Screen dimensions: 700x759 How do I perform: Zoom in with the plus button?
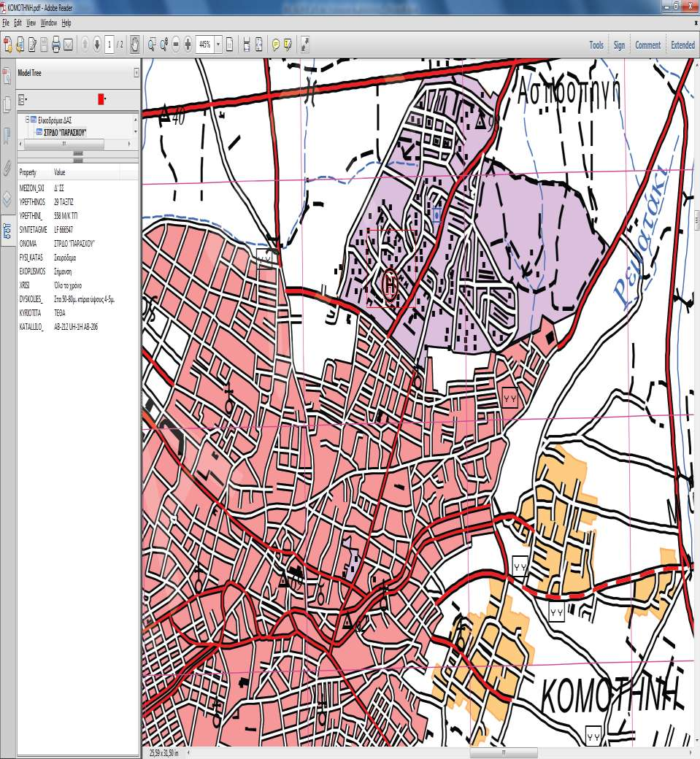(188, 45)
